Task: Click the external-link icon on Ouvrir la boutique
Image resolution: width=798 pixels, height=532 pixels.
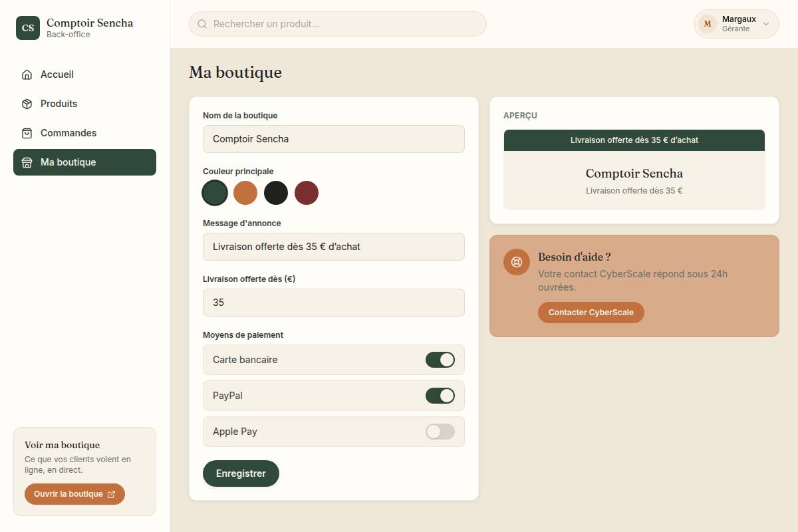Action: coord(111,494)
